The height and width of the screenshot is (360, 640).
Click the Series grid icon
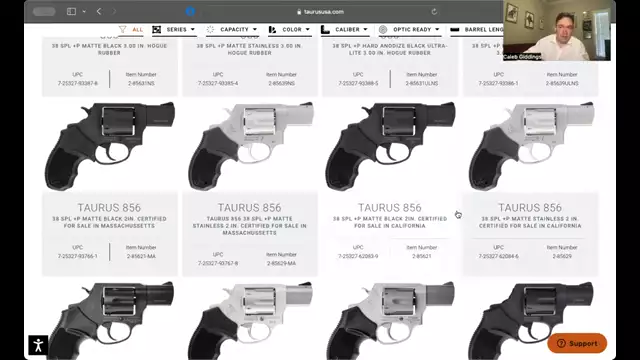[156, 29]
